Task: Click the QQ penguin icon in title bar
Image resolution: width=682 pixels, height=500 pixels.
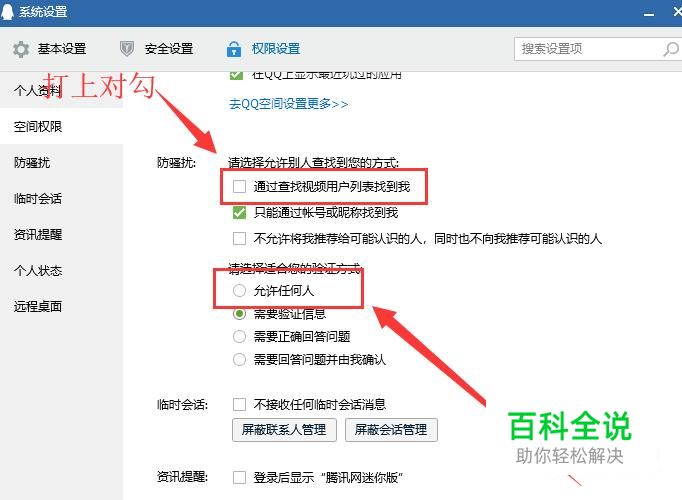Action: 7,12
